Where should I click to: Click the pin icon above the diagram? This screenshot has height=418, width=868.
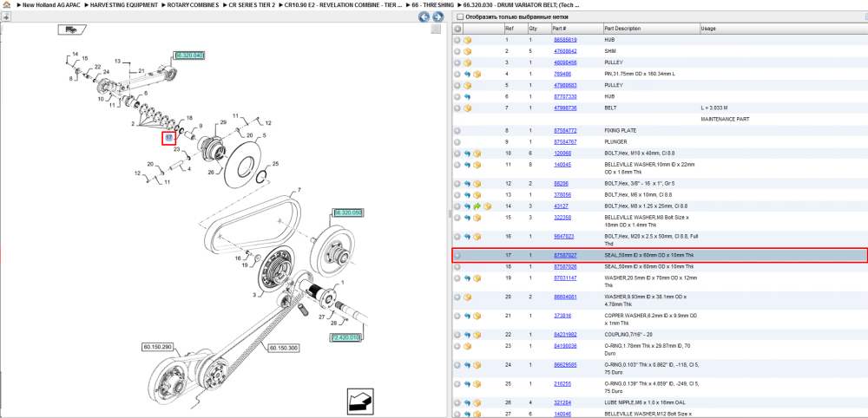pos(6,17)
